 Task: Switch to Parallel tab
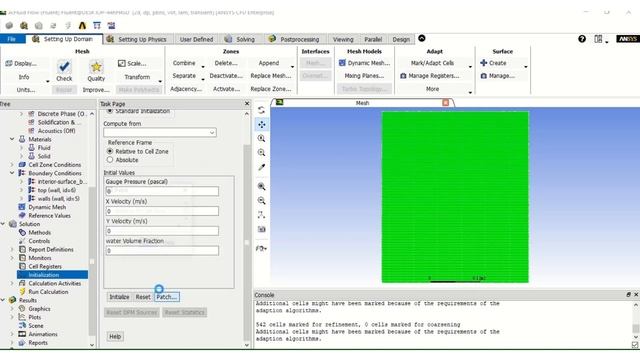tap(373, 39)
